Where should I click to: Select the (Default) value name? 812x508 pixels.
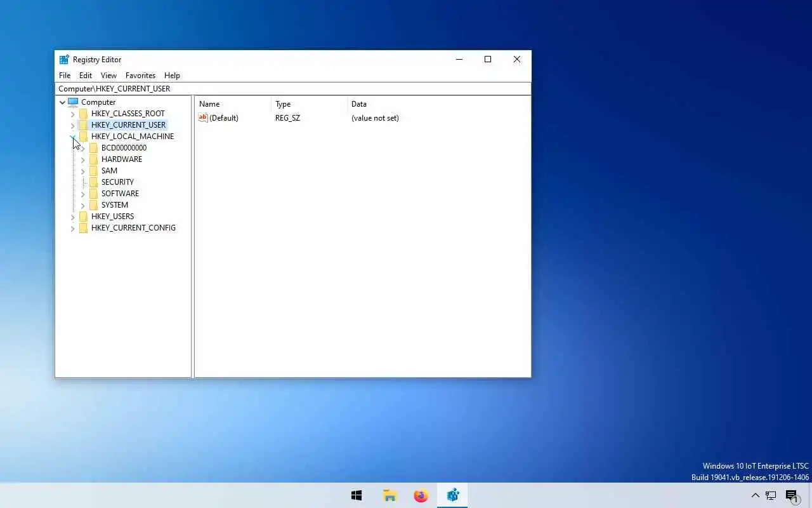(x=224, y=118)
